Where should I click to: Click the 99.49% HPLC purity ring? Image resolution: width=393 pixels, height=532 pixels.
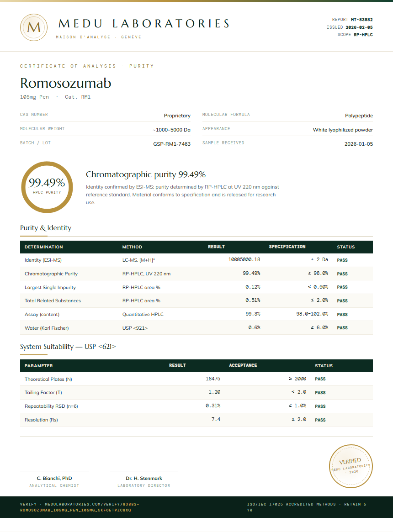tap(47, 187)
